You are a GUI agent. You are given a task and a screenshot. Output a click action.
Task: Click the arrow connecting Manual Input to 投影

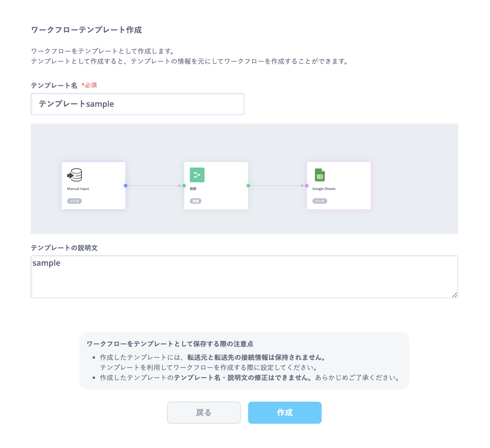153,185
